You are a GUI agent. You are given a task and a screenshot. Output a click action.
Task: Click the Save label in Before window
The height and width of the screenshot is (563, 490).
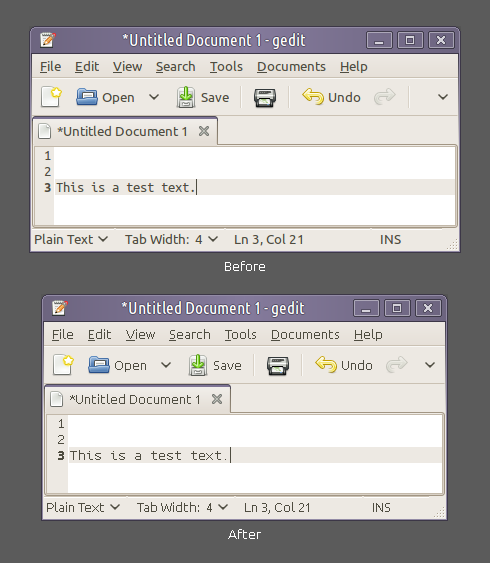(215, 97)
